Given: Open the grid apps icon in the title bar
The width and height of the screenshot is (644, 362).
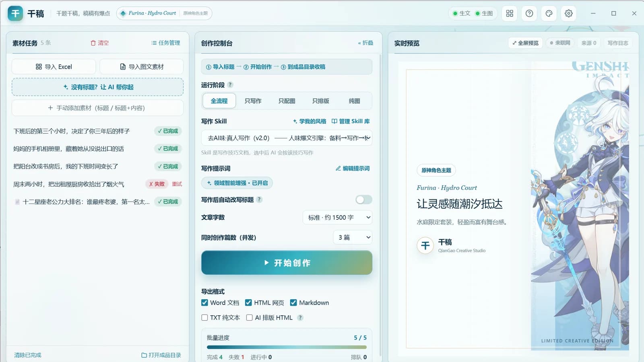Looking at the screenshot, I should coord(510,13).
